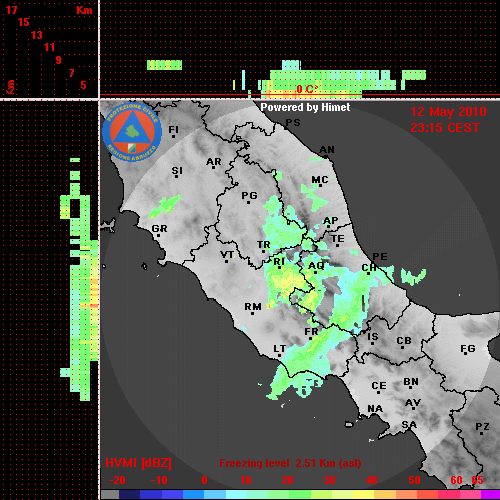The image size is (500, 500).
Task: Click the 17 km altitude scale mark
Action: (11, 10)
